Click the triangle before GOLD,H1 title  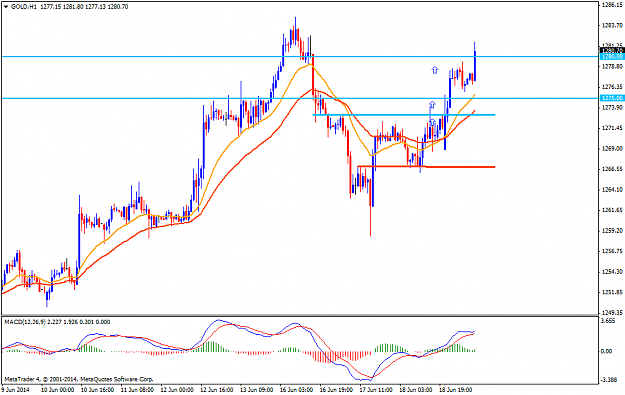coord(6,7)
